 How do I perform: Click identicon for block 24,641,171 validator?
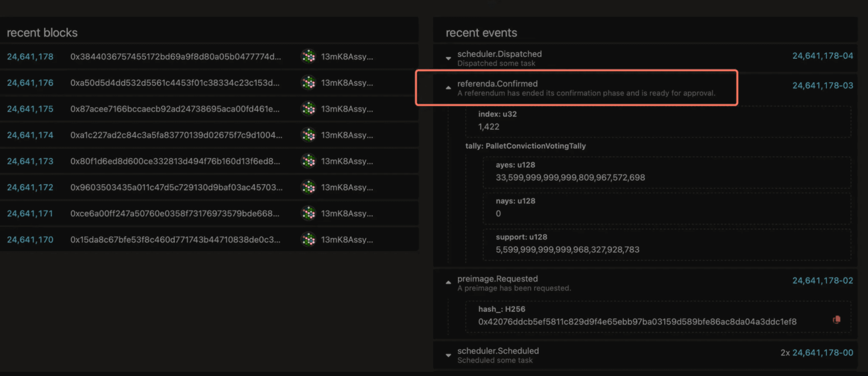click(308, 213)
